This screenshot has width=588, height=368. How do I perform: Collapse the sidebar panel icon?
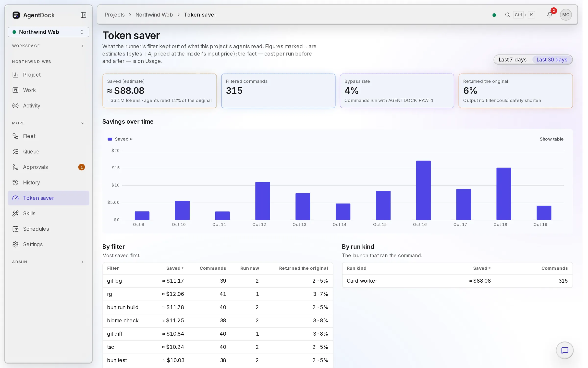[83, 15]
